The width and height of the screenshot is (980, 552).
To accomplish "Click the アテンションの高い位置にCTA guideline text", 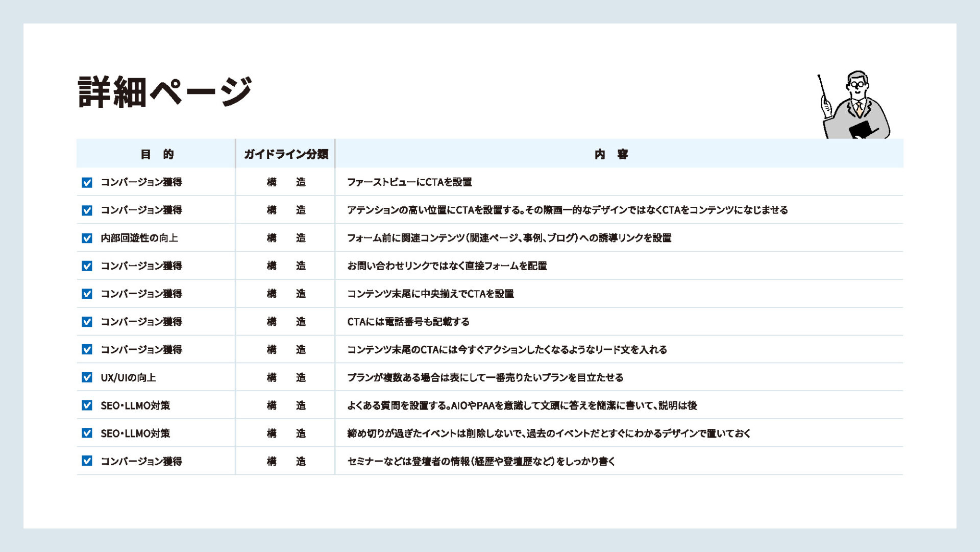I will coord(567,210).
